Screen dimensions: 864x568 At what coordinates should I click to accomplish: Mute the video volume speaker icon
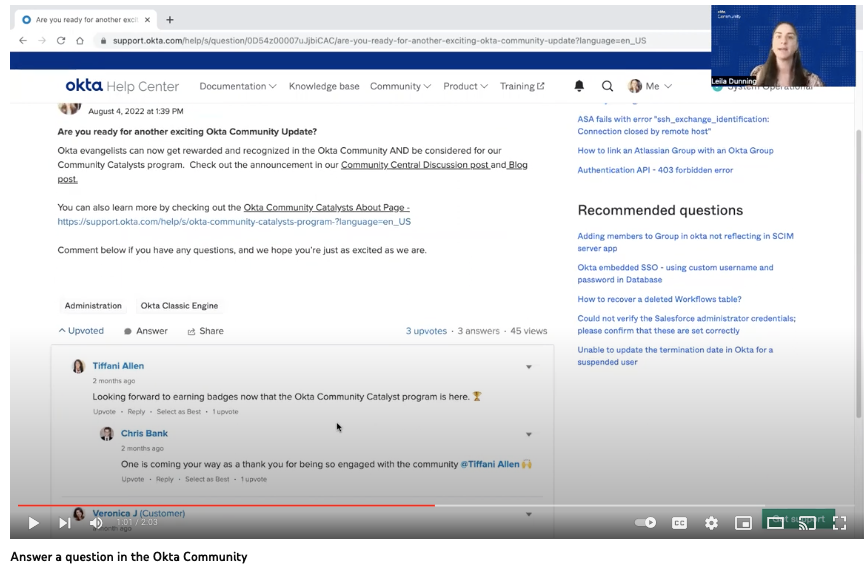pos(96,522)
